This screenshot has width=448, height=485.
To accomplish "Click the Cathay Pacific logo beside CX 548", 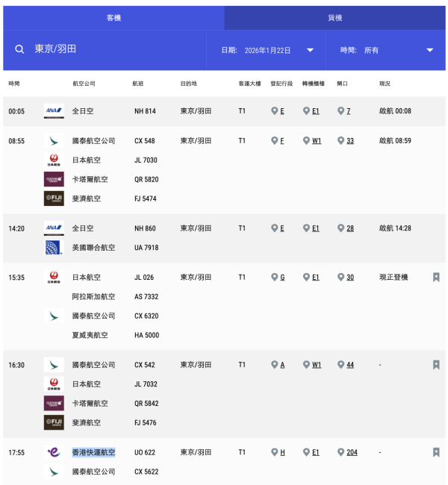I will pos(54,141).
